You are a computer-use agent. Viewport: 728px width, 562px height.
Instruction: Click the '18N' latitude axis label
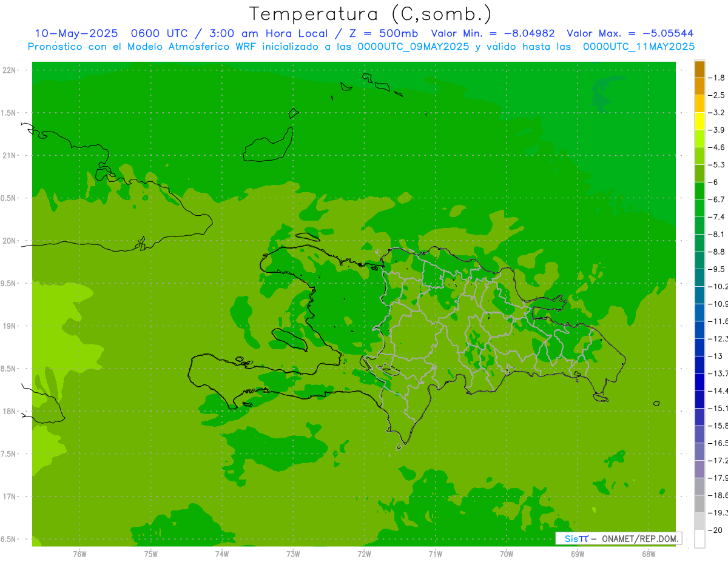click(x=8, y=411)
